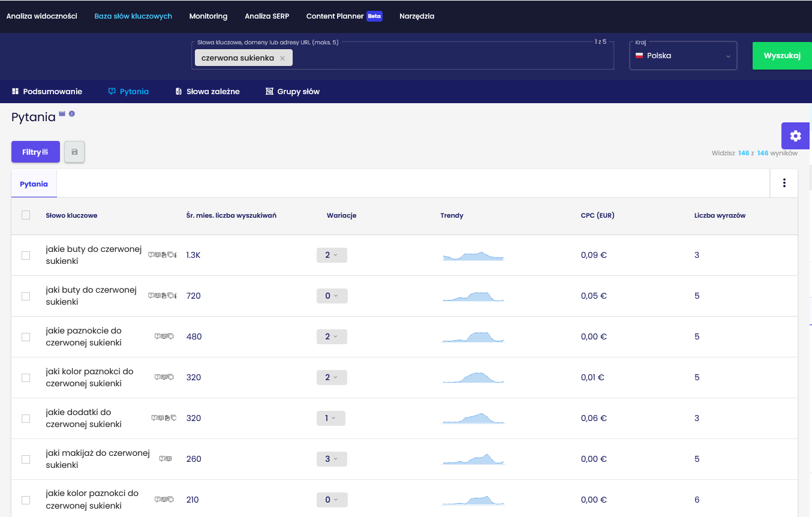The width and height of the screenshot is (812, 517).
Task: Expand variations dropdown for 'jaki makijaż' row
Action: tap(332, 459)
